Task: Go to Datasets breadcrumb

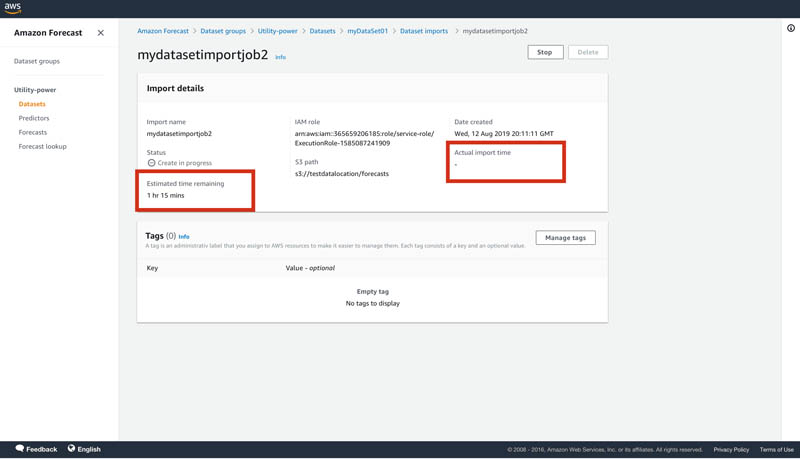Action: (322, 31)
